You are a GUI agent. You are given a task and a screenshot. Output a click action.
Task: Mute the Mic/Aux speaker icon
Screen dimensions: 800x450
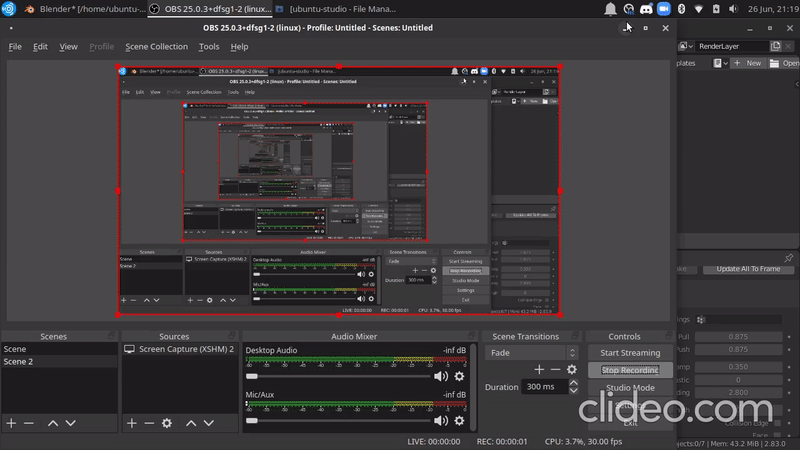click(x=441, y=420)
